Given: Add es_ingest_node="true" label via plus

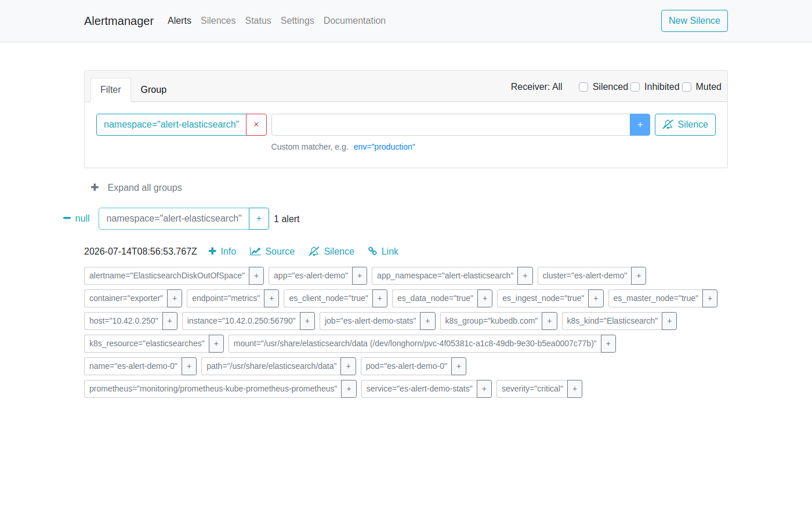Looking at the screenshot, I should pos(596,298).
